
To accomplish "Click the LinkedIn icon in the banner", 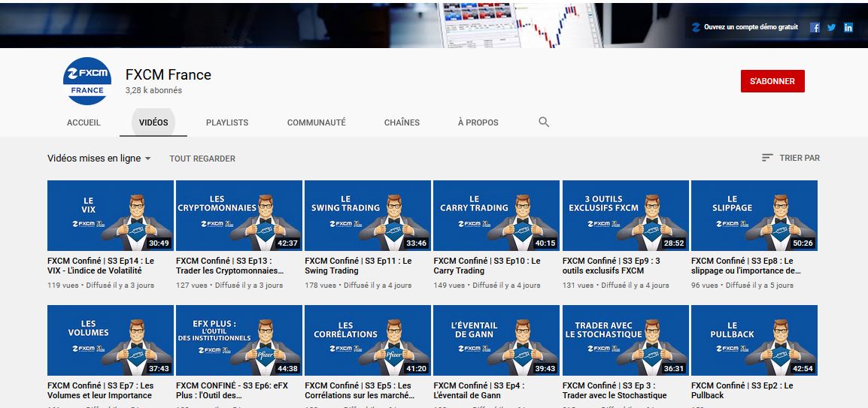I will coord(848,27).
